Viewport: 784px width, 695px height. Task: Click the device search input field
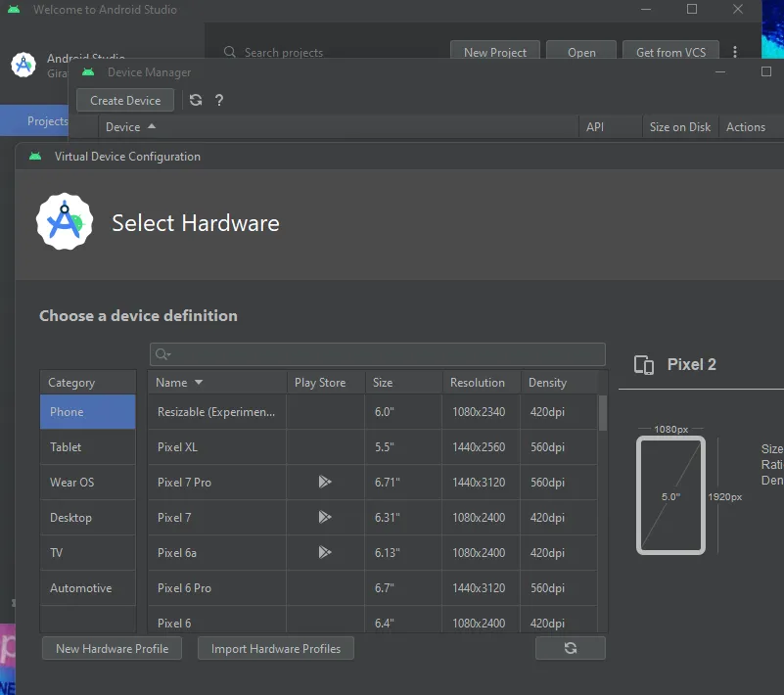coord(382,353)
